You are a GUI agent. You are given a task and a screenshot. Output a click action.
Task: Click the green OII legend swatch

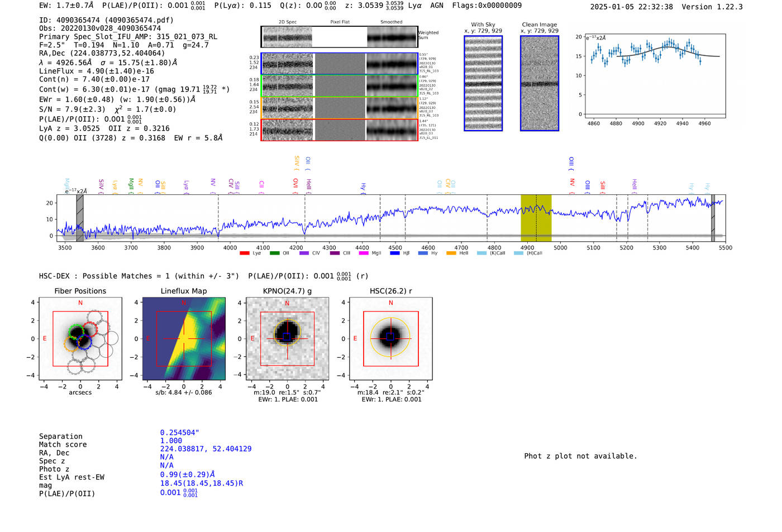(x=274, y=253)
